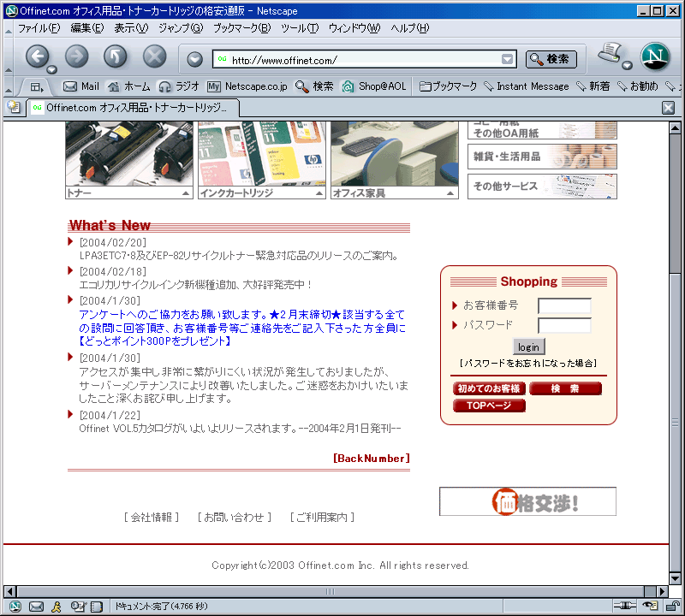Click the TOPページ red button

click(x=489, y=406)
